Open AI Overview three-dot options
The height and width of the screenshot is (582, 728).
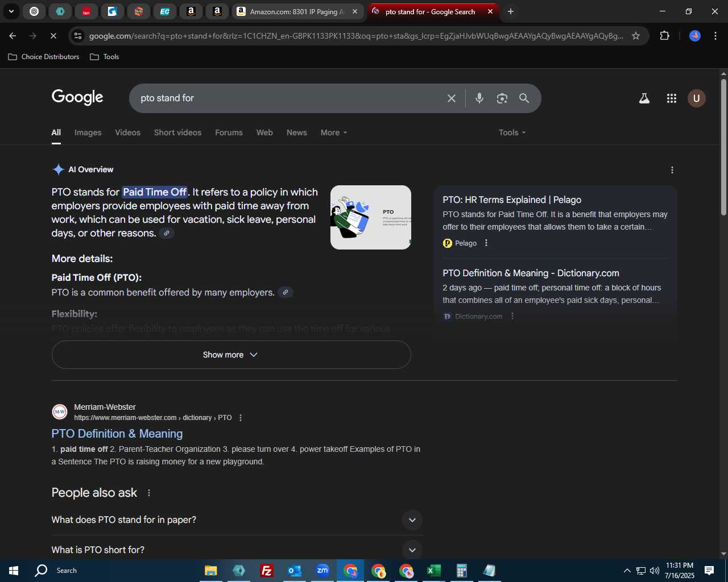click(672, 170)
